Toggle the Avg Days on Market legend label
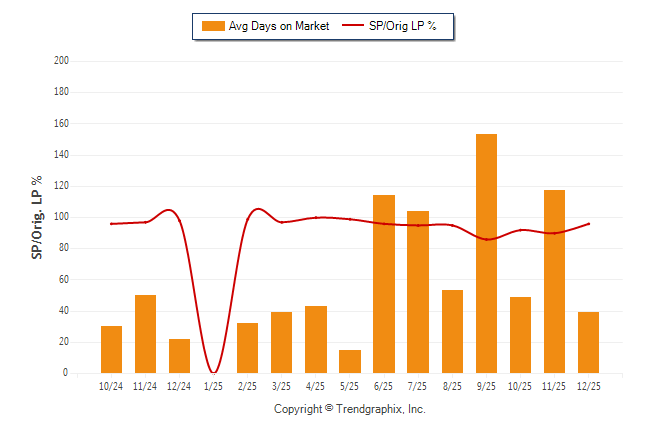The width and height of the screenshot is (646, 434). (x=279, y=26)
